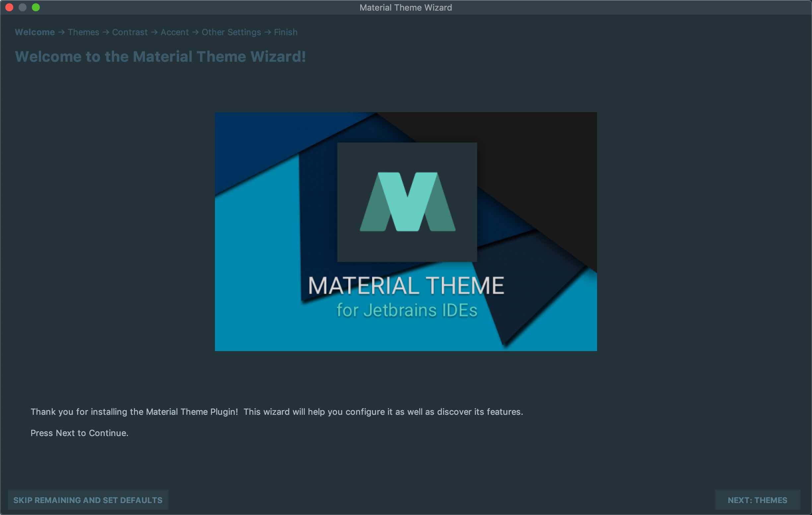Viewport: 812px width, 515px height.
Task: Click the arrow before the Finish step
Action: pos(267,33)
